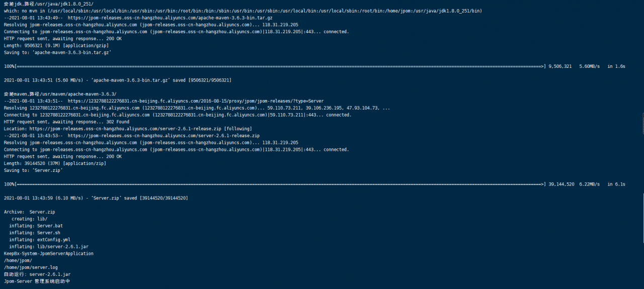Screen dimensions: 644x289
Task: Click the 'creating: lib/' line
Action: tap(30, 219)
